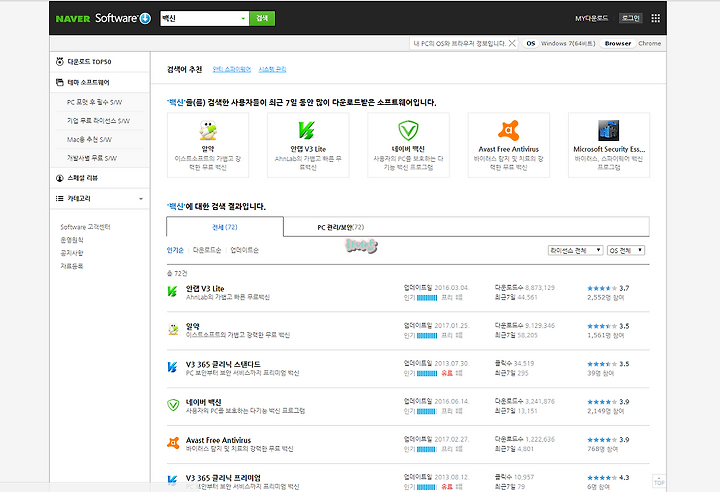Screen dimensions: 720x492
Task: Click the Browser label in info bar
Action: [618, 43]
